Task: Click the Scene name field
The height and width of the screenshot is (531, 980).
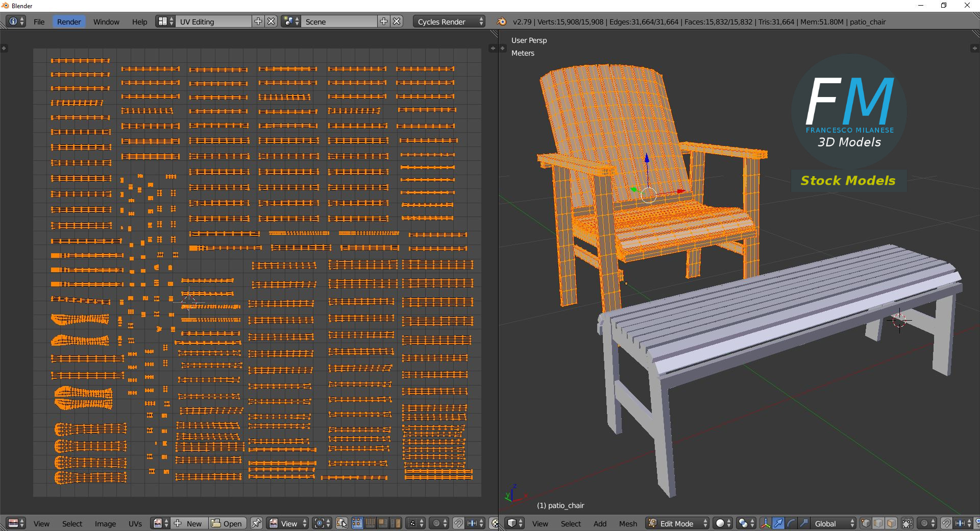Action: click(x=339, y=21)
